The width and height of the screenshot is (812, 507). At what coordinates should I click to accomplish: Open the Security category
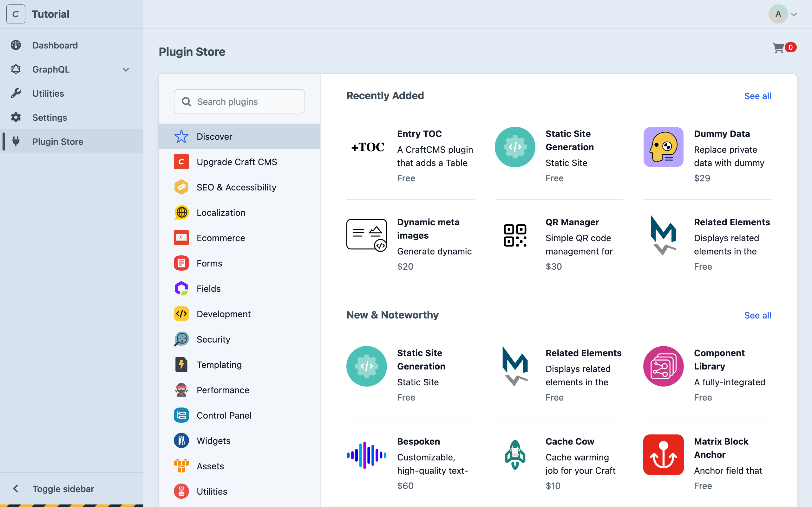213,339
